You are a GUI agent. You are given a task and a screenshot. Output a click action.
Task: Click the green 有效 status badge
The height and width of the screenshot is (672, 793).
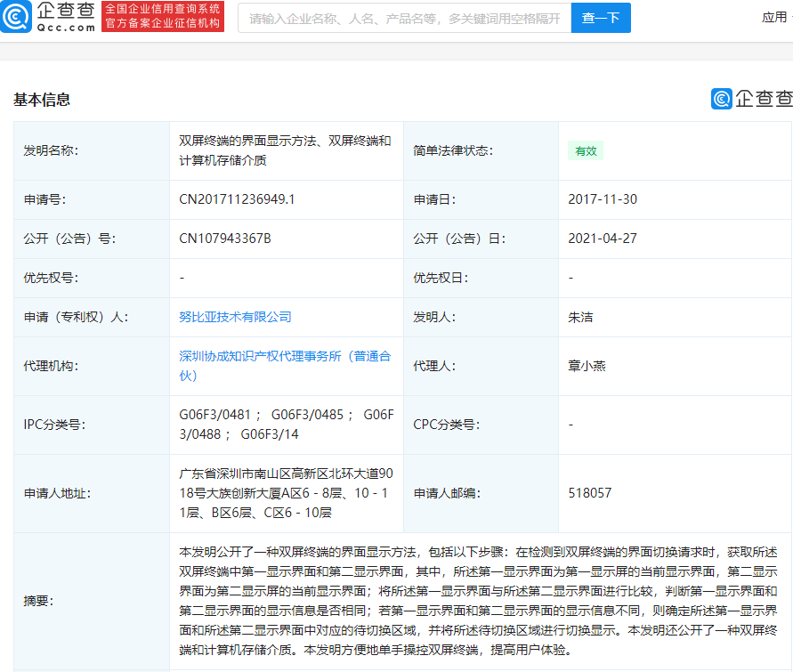click(586, 150)
